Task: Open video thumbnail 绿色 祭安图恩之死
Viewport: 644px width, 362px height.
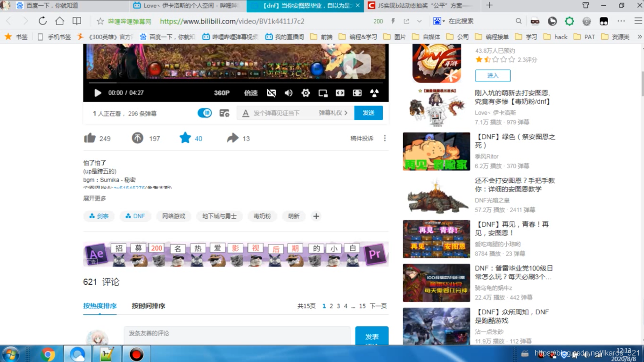Action: click(x=437, y=151)
